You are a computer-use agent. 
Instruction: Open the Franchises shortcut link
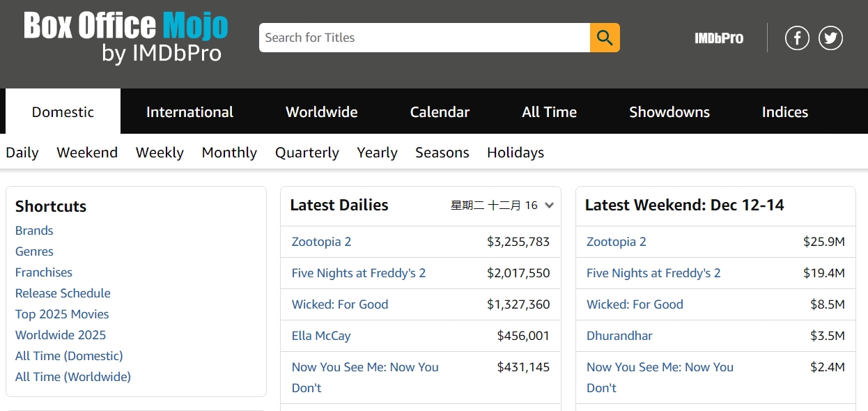pos(44,272)
